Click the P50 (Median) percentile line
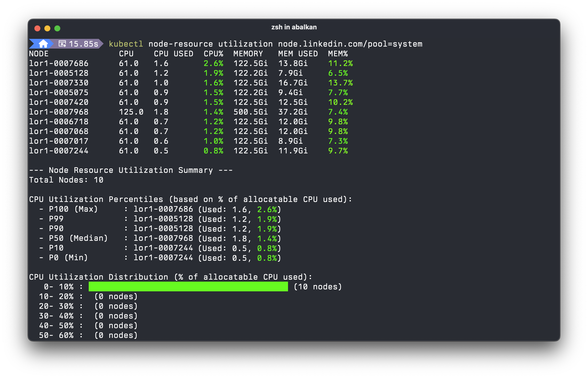This screenshot has height=378, width=588. click(159, 238)
